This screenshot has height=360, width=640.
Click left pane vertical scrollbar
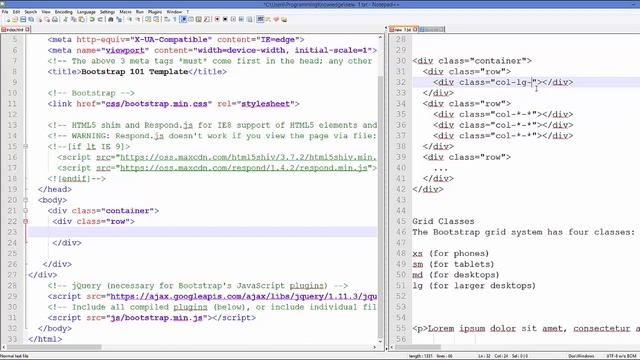(x=380, y=189)
